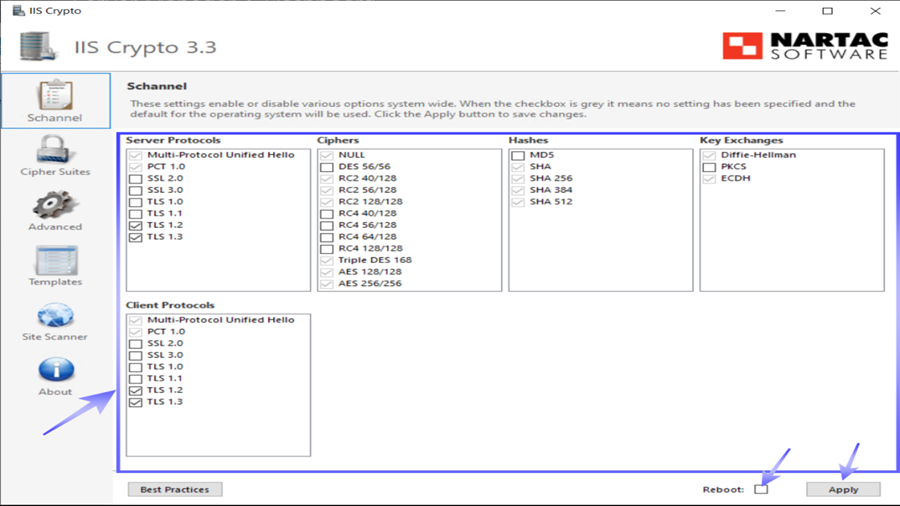This screenshot has width=900, height=506.
Task: Uncheck TLS 1.3 under Client Protocols
Action: point(135,402)
